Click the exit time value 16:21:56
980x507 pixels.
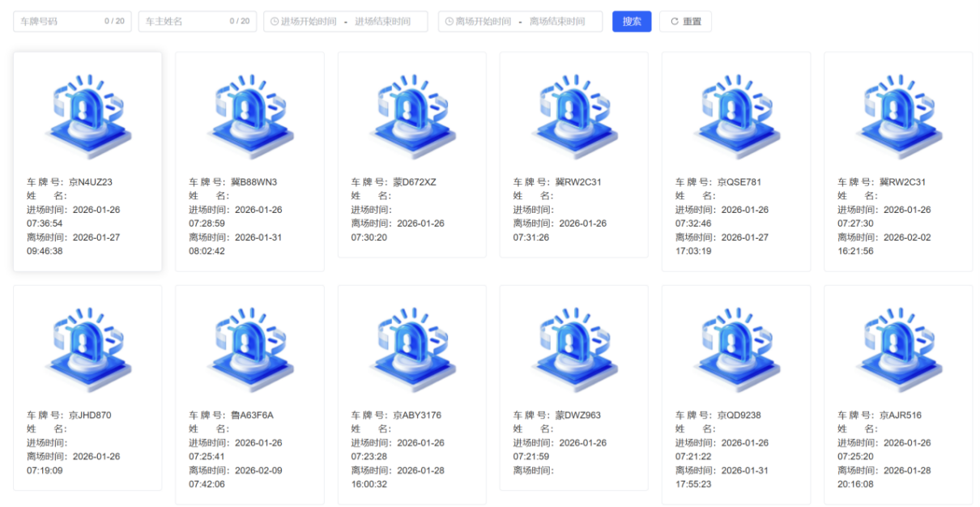pyautogui.click(x=855, y=251)
